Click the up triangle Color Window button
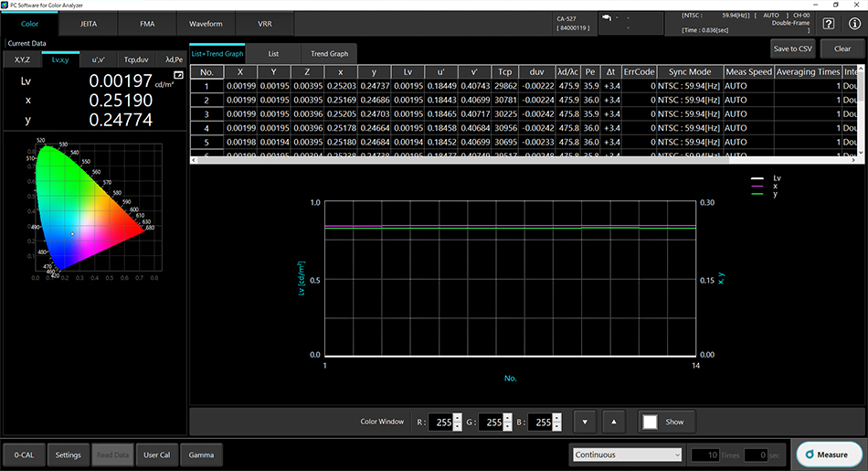This screenshot has height=471, width=868. coord(613,422)
